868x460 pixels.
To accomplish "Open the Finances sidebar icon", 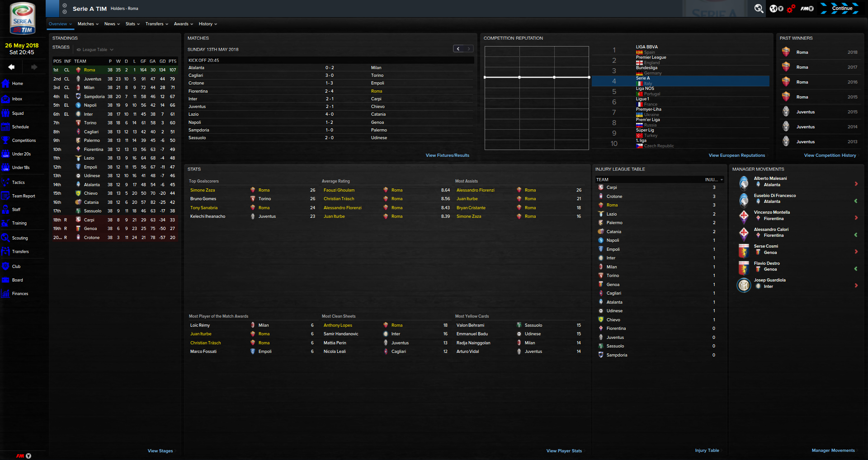I will [5, 294].
